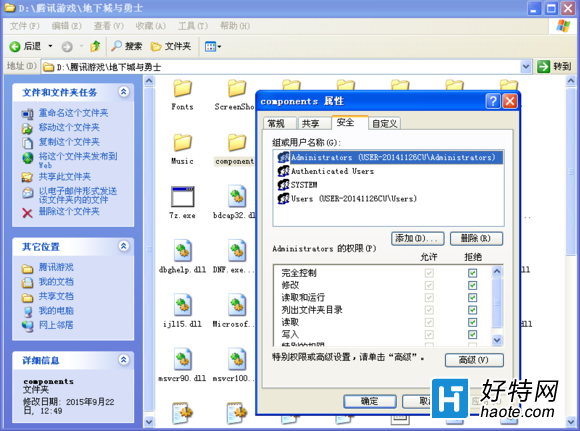Click the email files envelope icon
The height and width of the screenshot is (431, 580).
[x=27, y=193]
